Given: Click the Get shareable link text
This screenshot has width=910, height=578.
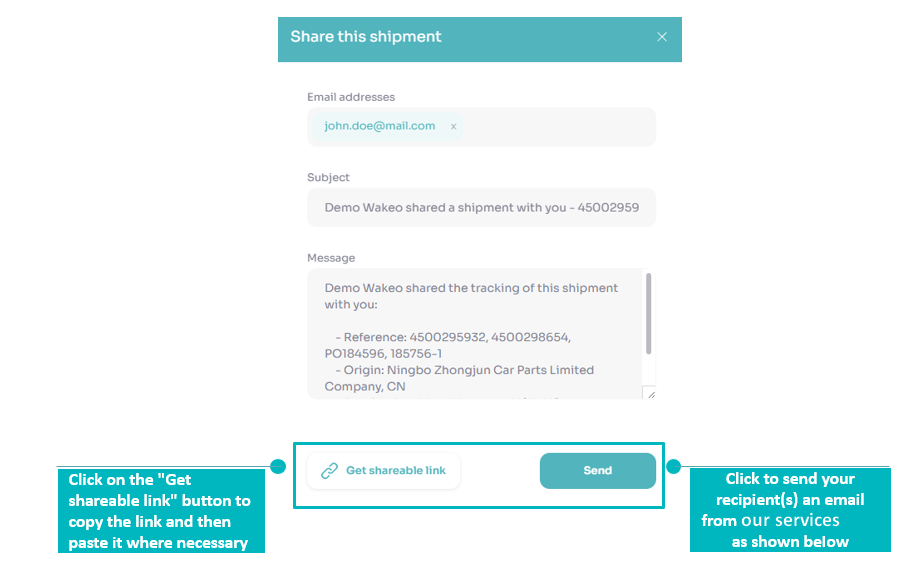Looking at the screenshot, I should pyautogui.click(x=396, y=471).
